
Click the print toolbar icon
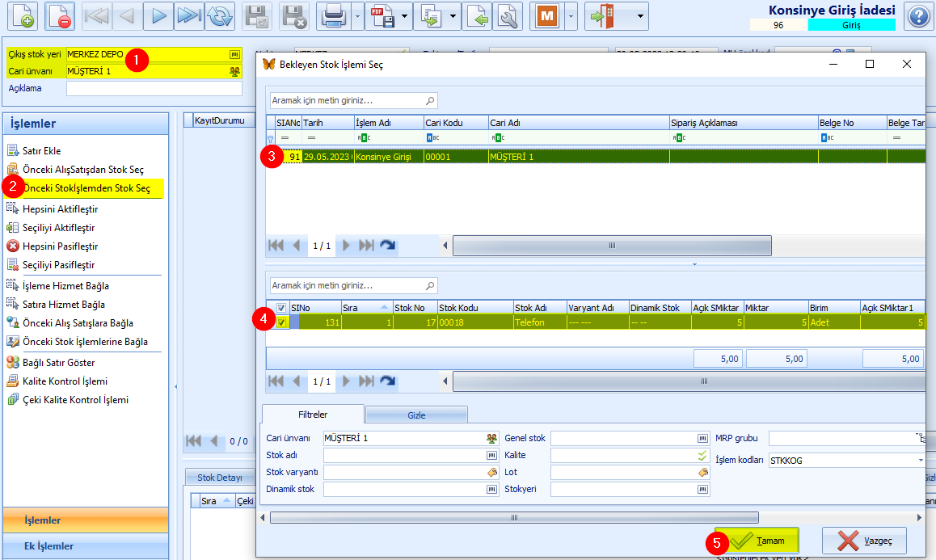(x=334, y=16)
